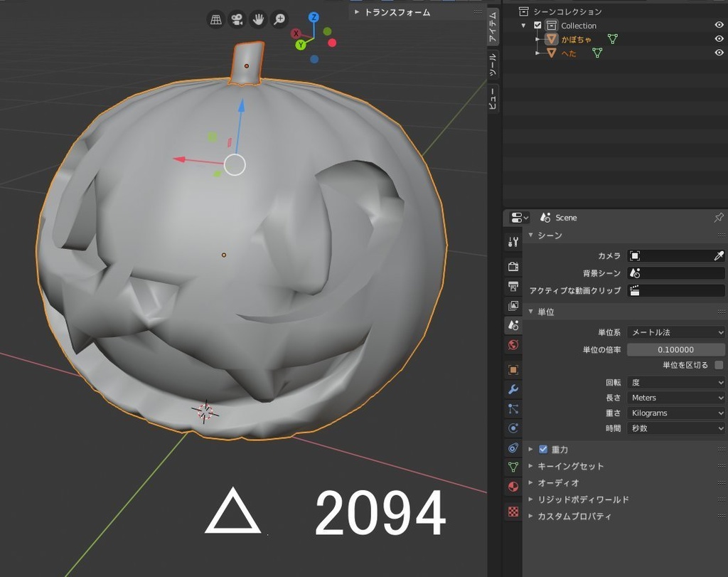
Task: Select かぼちゃ object in outliner
Action: pos(576,40)
